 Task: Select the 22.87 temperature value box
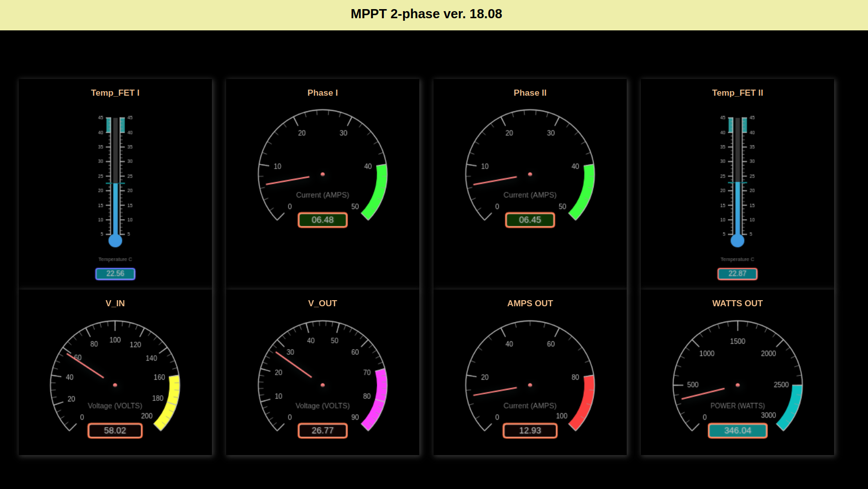point(737,274)
